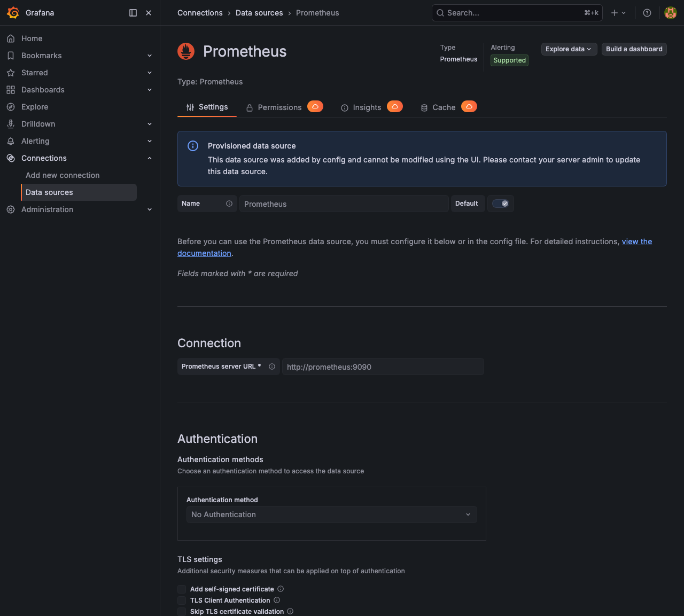Close the sidebar menu with X icon
Screen dimensions: 684x616
[149, 13]
